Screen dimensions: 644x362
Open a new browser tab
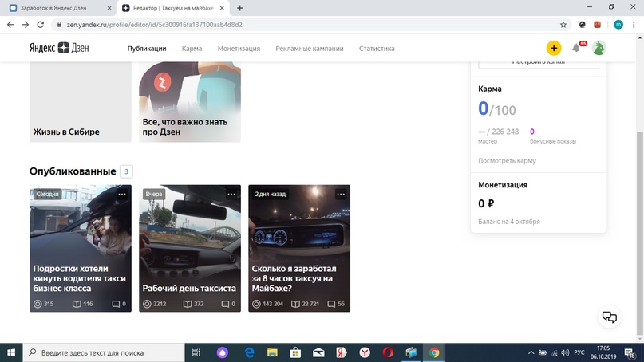click(x=240, y=8)
